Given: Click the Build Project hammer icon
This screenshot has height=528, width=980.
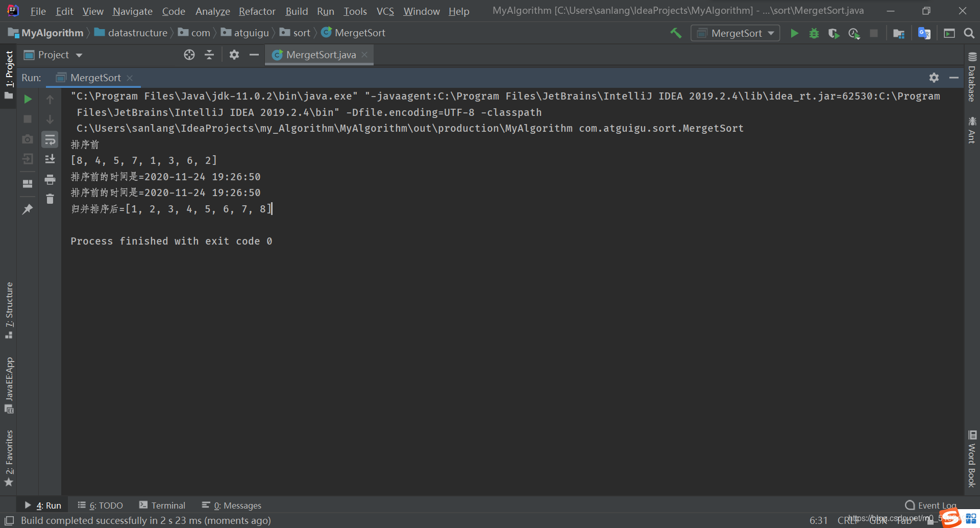Looking at the screenshot, I should [676, 33].
